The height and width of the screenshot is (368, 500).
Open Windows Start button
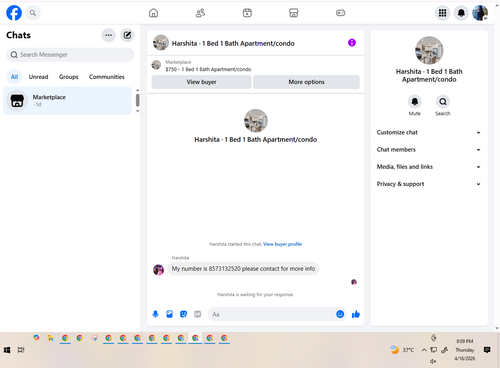coord(7,350)
